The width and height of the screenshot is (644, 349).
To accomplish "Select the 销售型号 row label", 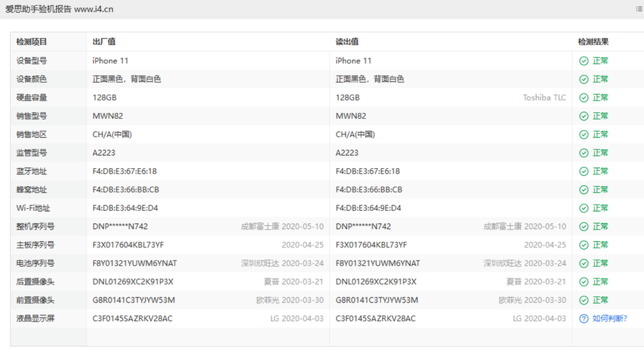I will [31, 116].
